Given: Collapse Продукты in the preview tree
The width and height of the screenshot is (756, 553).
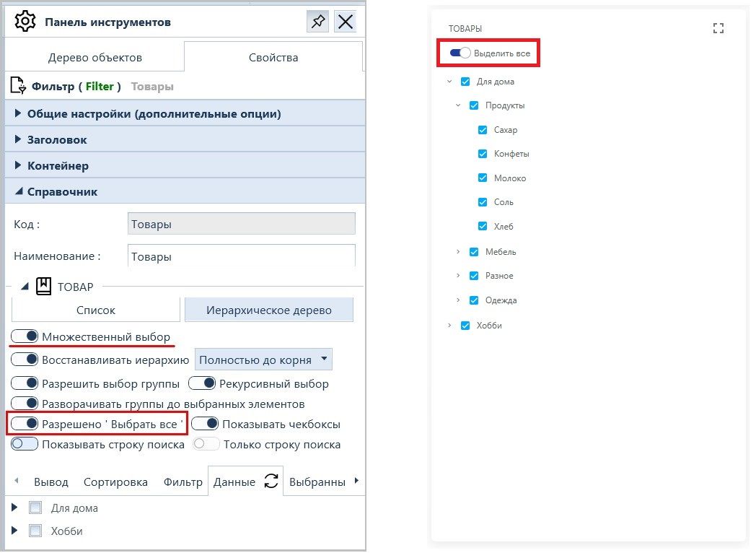Looking at the screenshot, I should pos(458,105).
